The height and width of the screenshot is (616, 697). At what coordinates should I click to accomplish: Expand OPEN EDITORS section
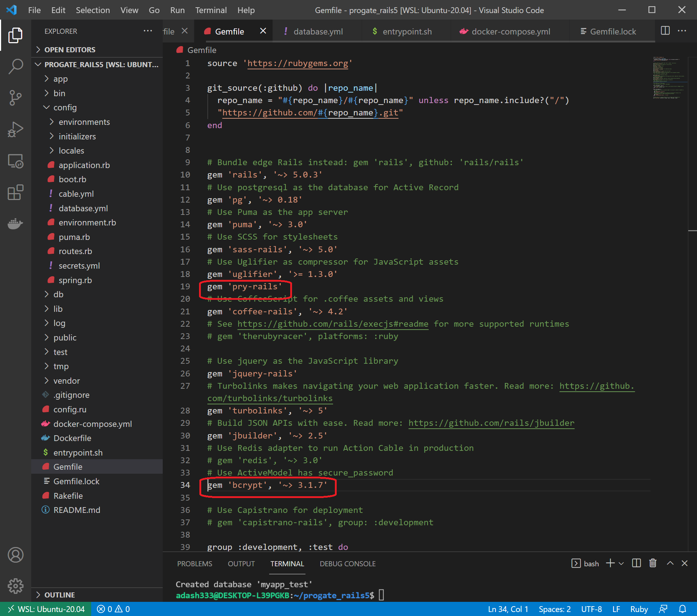tap(97, 49)
